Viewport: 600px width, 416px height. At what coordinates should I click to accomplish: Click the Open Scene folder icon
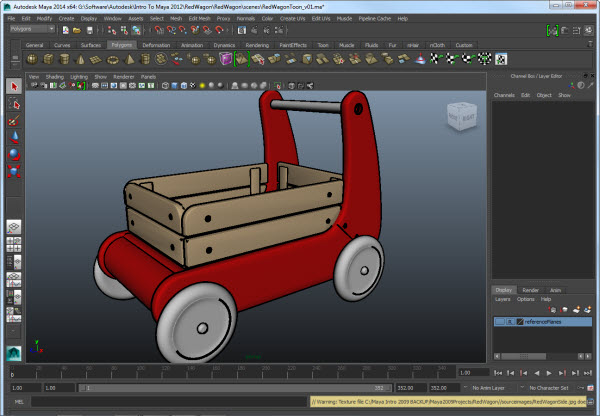coord(77,30)
